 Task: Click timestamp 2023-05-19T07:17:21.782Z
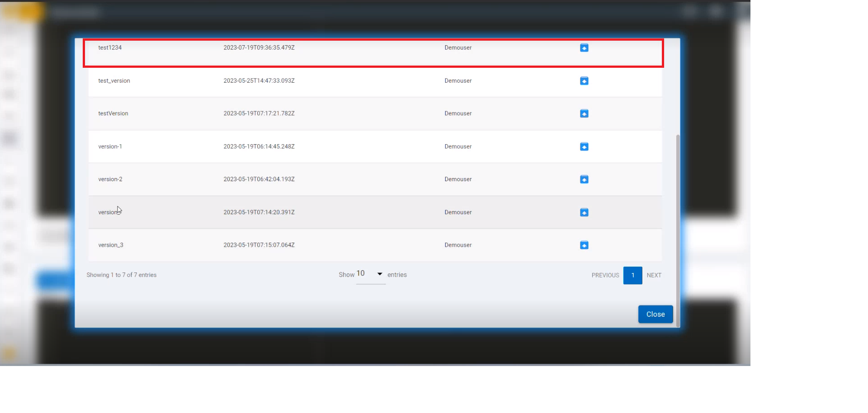[259, 113]
